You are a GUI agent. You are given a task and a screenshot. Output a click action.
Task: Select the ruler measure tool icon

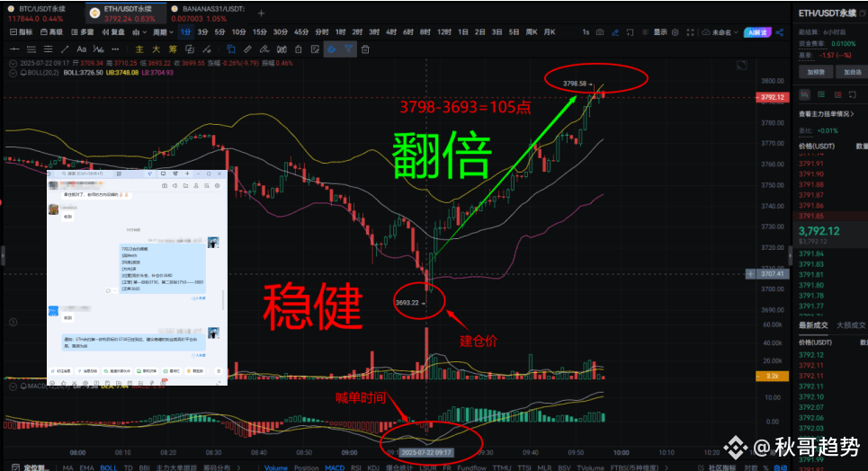click(x=247, y=49)
